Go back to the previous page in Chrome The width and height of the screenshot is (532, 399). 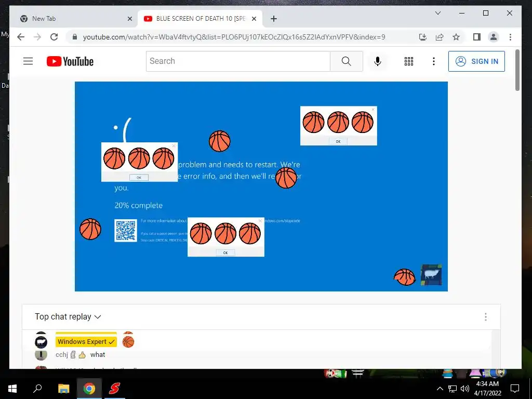[21, 37]
